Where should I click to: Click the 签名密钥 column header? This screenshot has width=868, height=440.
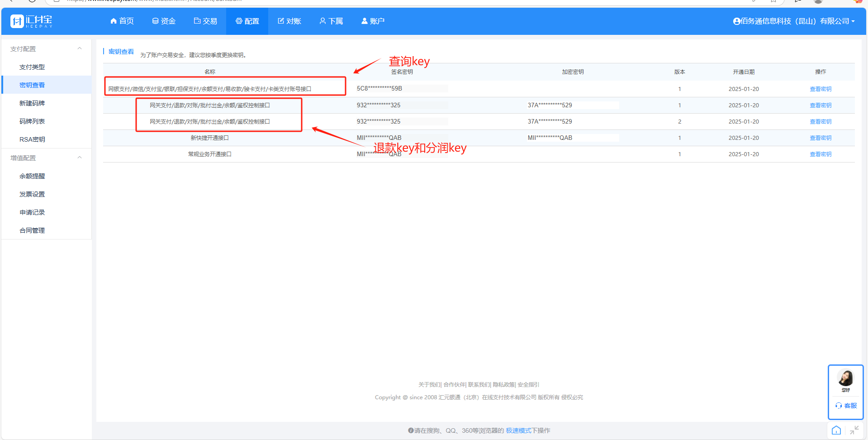(402, 72)
